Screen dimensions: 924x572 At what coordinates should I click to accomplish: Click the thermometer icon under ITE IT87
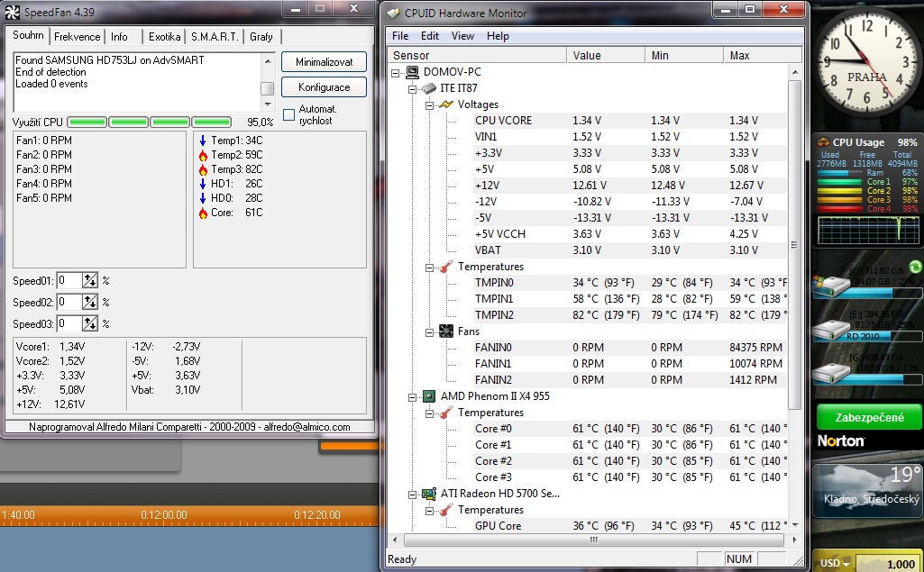445,267
